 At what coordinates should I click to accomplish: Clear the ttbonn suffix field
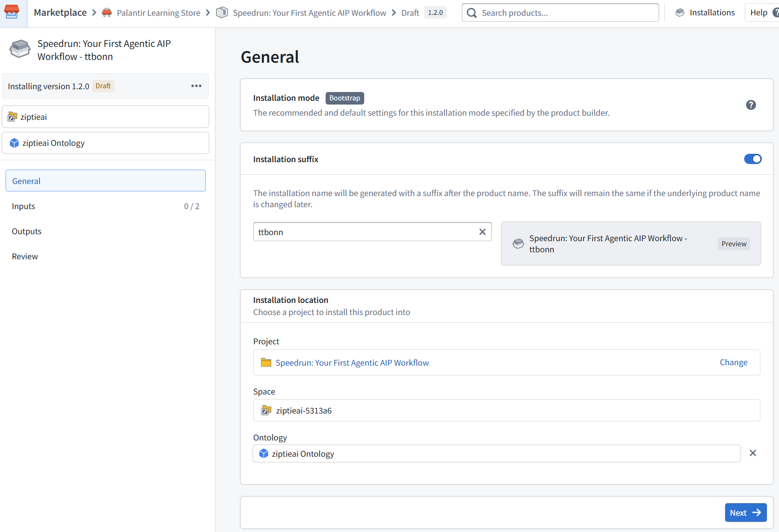pyautogui.click(x=483, y=232)
